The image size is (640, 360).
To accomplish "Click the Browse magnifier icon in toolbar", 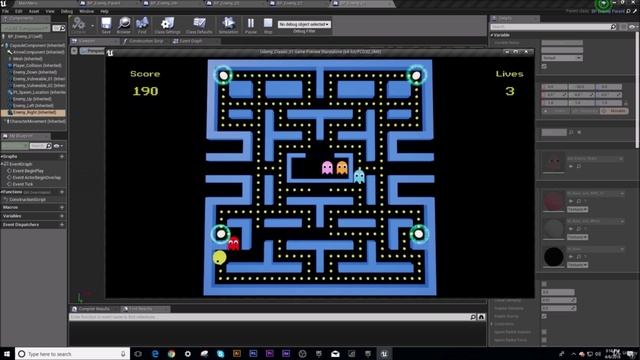I will (x=124, y=25).
